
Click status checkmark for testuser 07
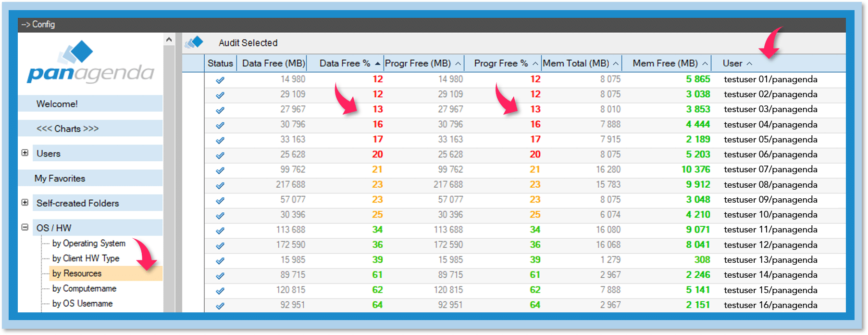(x=220, y=170)
